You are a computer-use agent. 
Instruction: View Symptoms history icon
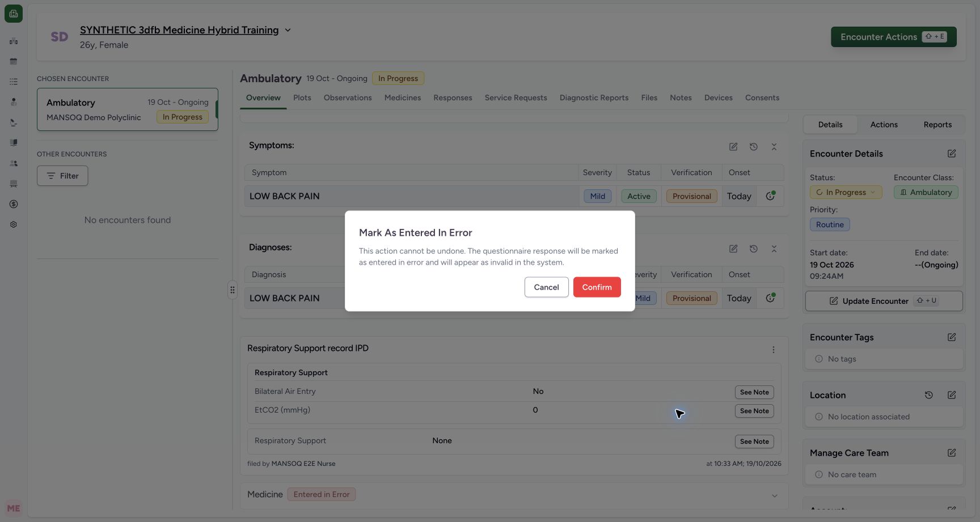click(x=754, y=147)
